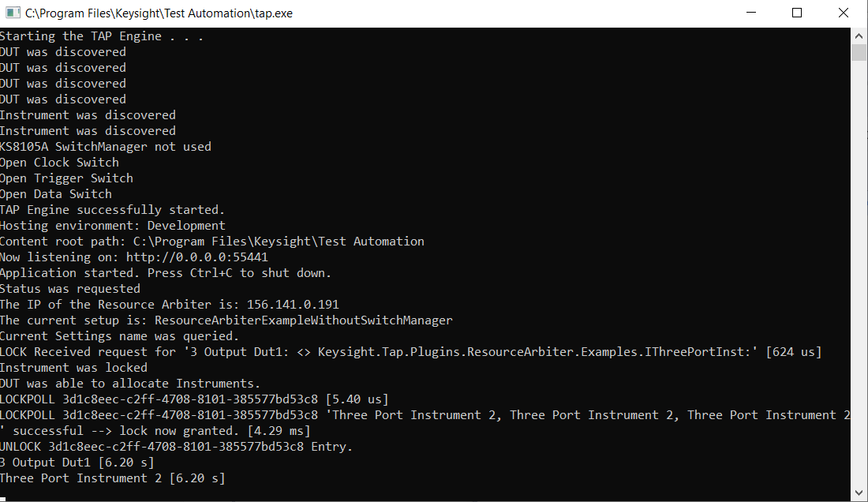Click the "TAP Engine successfully started" line
This screenshot has width=868, height=502.
click(x=112, y=210)
